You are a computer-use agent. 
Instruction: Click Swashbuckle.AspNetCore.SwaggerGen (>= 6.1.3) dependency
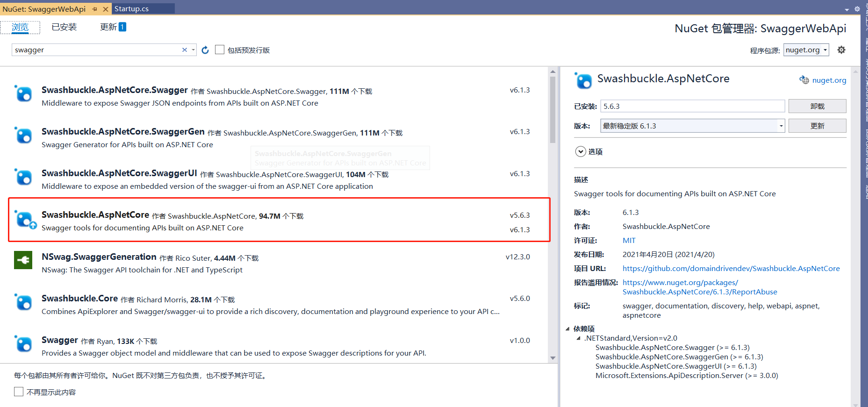679,357
